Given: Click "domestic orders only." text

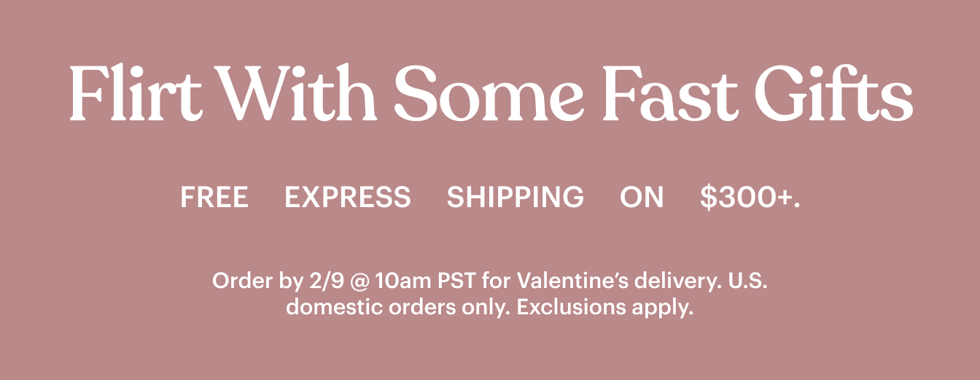Looking at the screenshot, I should 398,307.
